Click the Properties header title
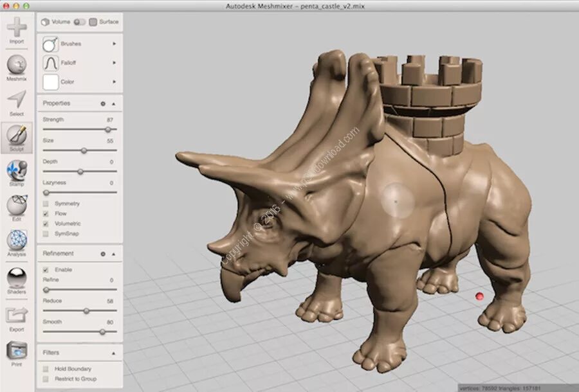The width and height of the screenshot is (579, 392). (x=56, y=103)
